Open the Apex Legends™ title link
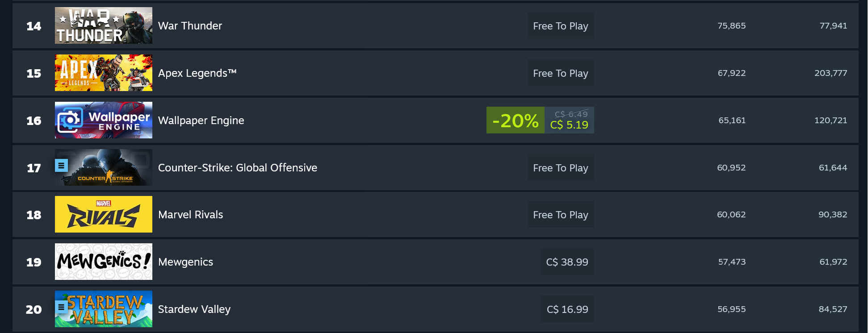 [197, 73]
